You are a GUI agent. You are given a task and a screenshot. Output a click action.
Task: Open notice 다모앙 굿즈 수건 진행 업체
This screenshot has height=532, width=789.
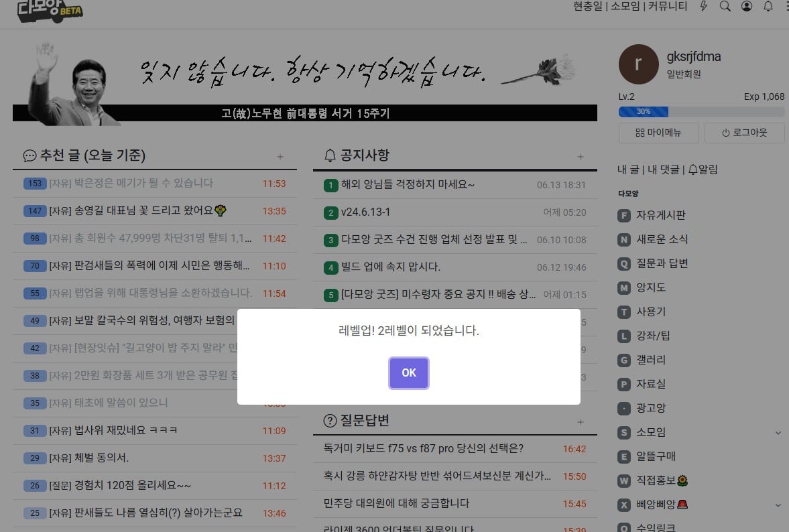(x=434, y=239)
